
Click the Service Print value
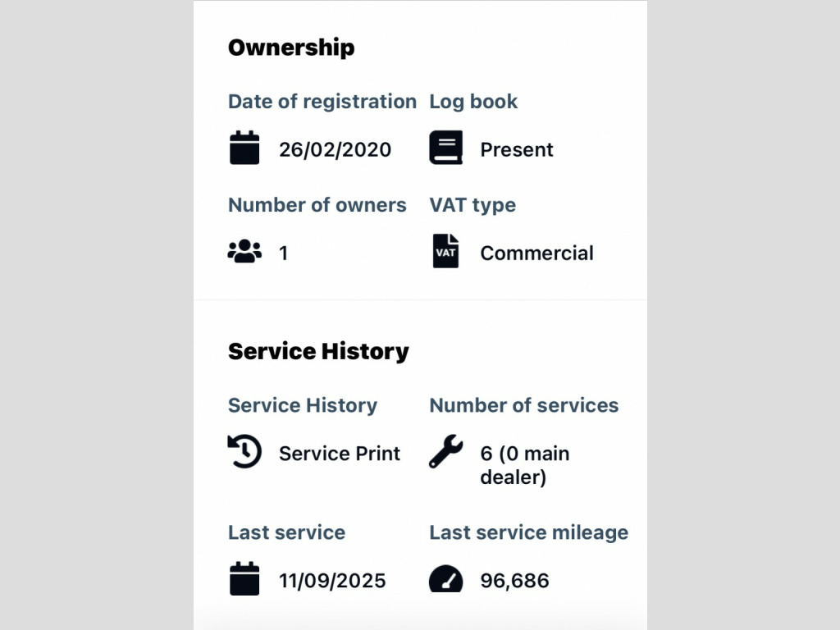coord(340,454)
